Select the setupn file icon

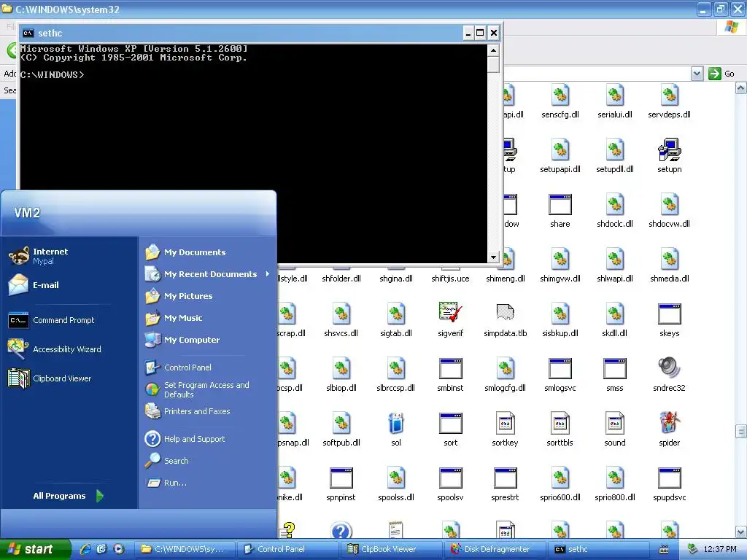pyautogui.click(x=670, y=149)
